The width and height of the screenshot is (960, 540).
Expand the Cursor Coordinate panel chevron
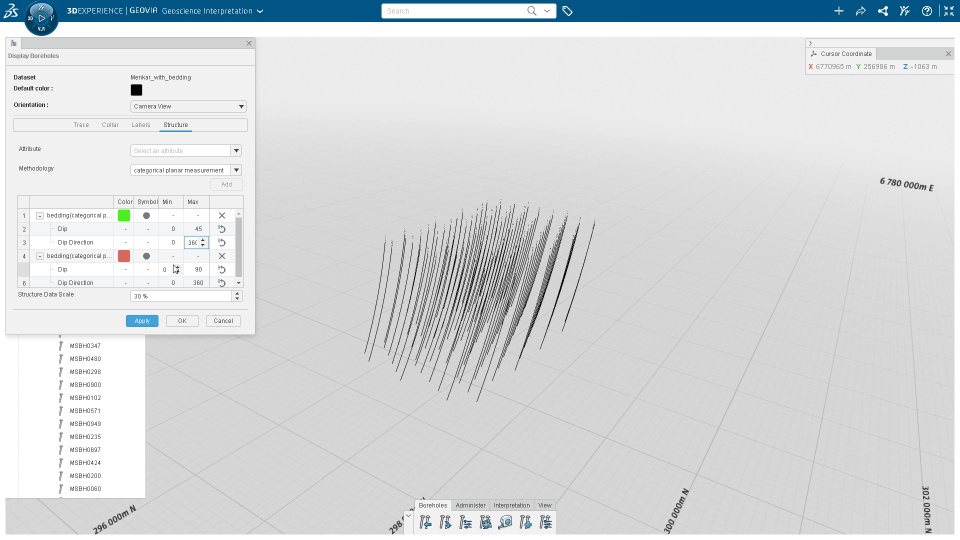[810, 43]
